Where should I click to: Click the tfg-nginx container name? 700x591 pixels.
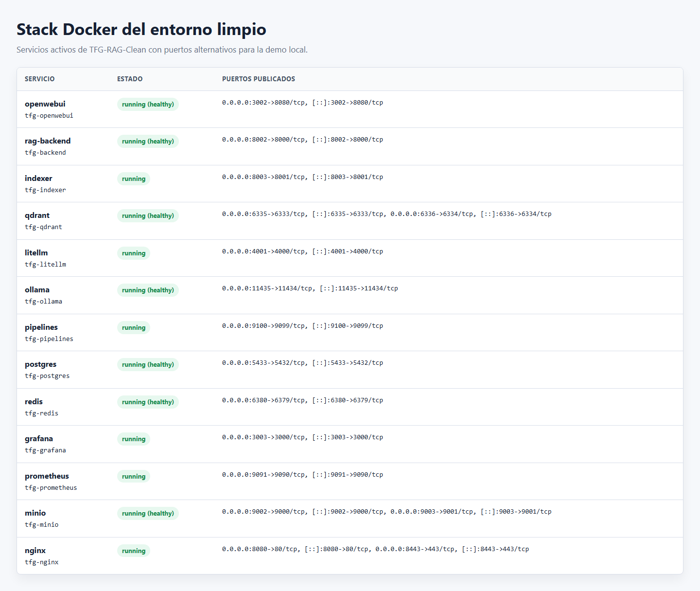click(x=41, y=562)
